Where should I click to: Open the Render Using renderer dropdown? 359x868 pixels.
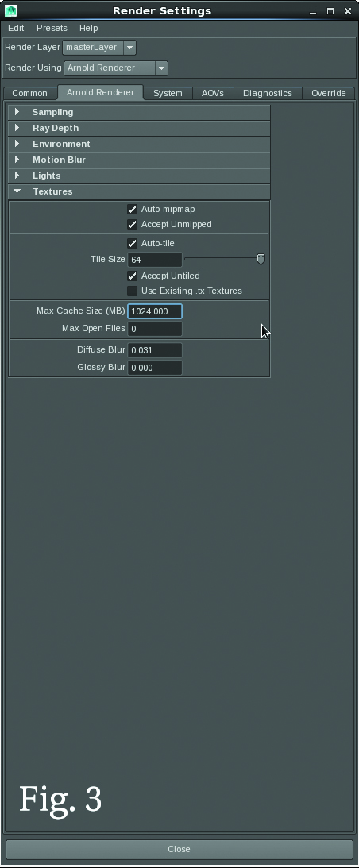coord(116,68)
